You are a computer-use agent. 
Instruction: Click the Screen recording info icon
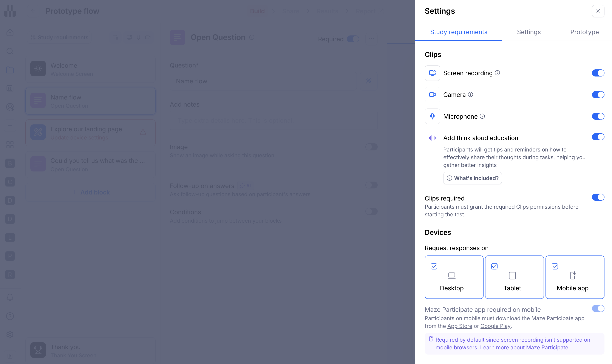click(497, 73)
